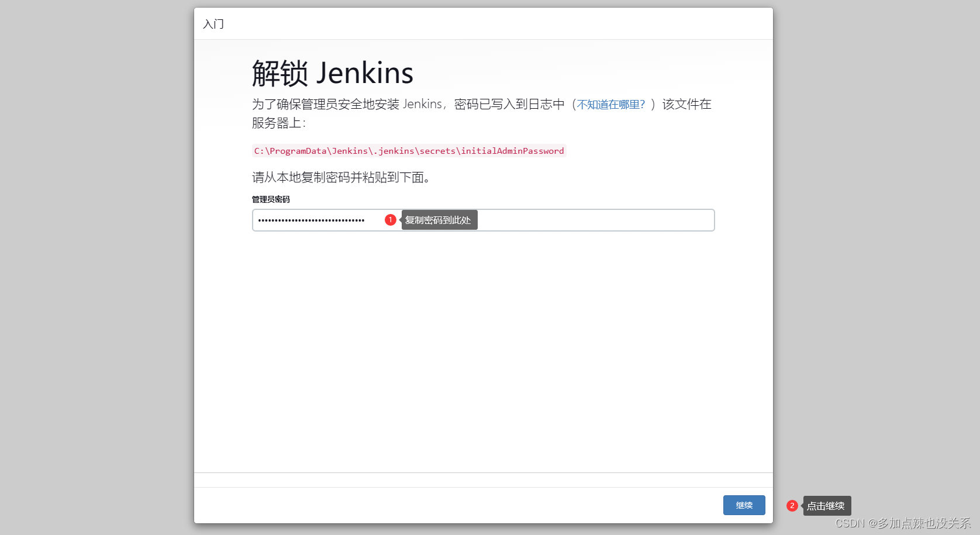Click the 复制密码到此处 tooltip label
Viewport: 980px width, 535px height.
coord(439,220)
